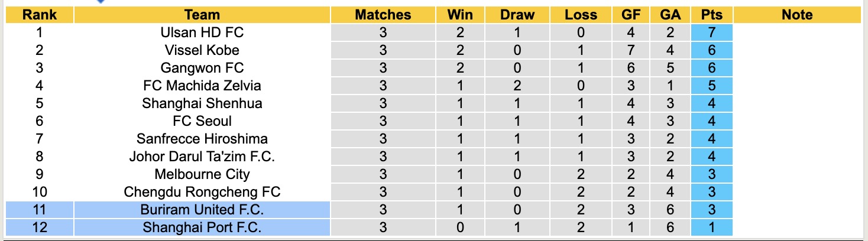Image resolution: width=868 pixels, height=241 pixels.
Task: Click the Matches column header
Action: click(383, 15)
